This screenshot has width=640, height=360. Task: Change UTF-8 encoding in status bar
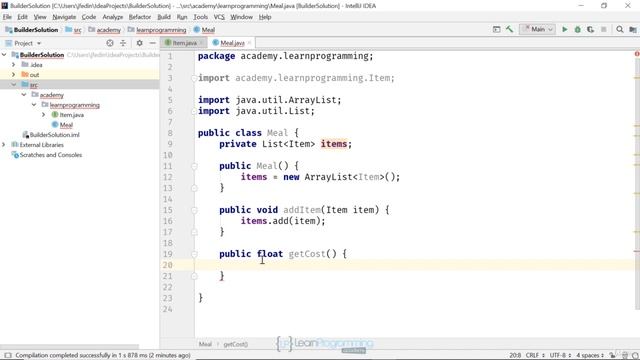click(560, 355)
